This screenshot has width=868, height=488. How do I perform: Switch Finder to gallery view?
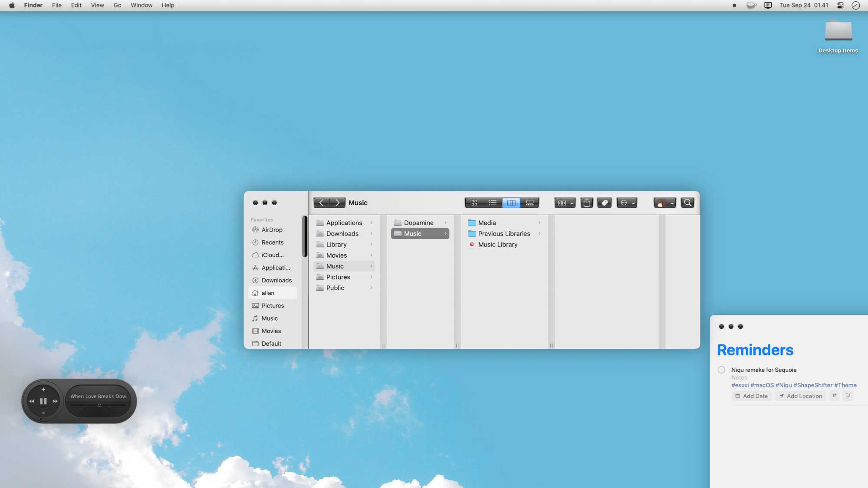pos(530,203)
